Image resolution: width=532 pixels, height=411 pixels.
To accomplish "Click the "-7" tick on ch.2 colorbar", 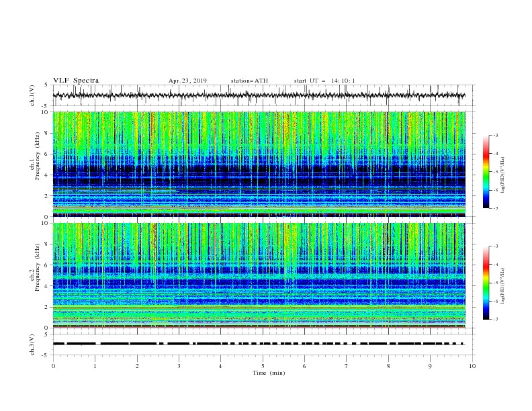I will coord(496,320).
